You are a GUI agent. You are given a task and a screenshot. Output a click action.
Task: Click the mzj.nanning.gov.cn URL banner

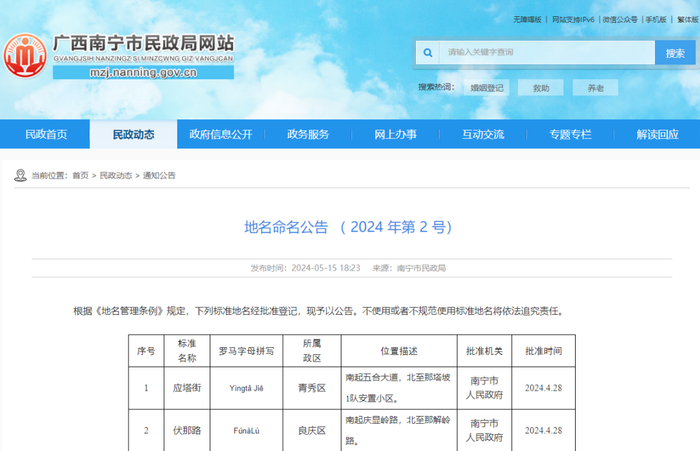(x=143, y=72)
